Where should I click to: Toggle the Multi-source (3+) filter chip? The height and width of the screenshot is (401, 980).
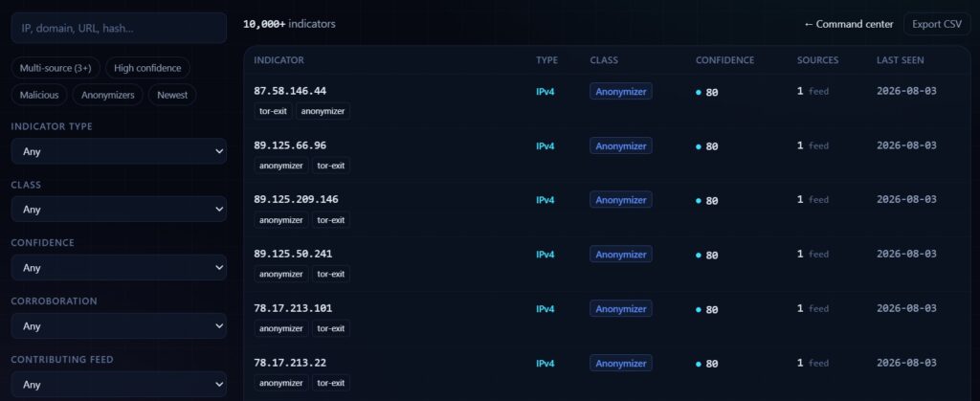(56, 68)
